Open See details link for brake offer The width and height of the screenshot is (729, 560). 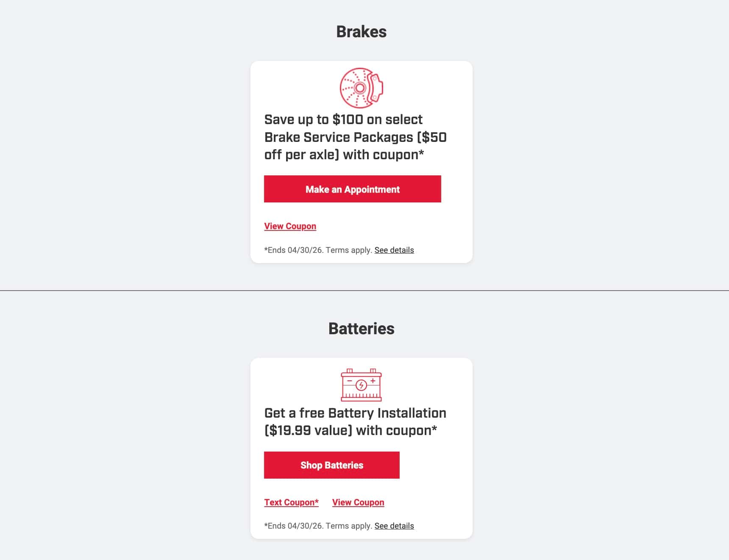[394, 250]
